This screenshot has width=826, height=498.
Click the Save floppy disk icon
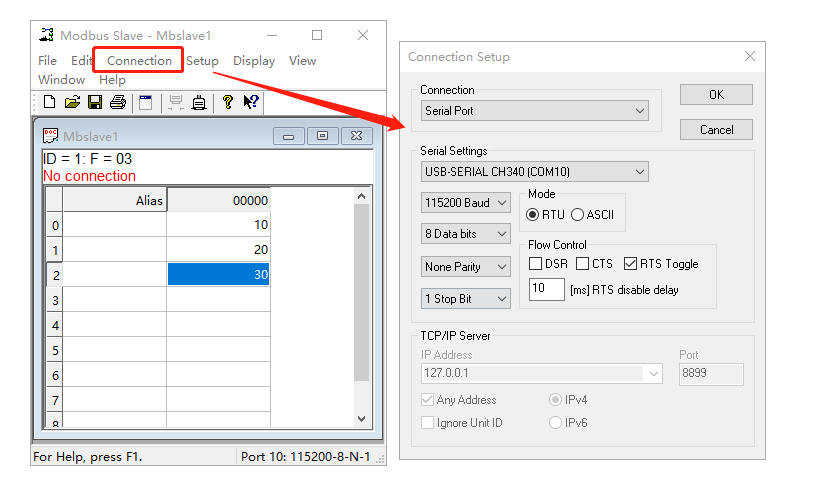pyautogui.click(x=95, y=102)
